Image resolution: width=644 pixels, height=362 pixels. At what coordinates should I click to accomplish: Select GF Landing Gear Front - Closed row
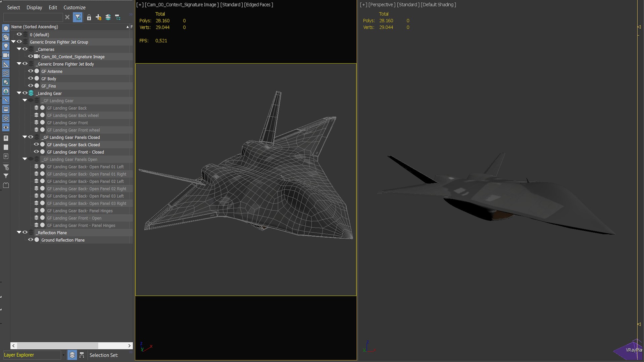pos(75,152)
